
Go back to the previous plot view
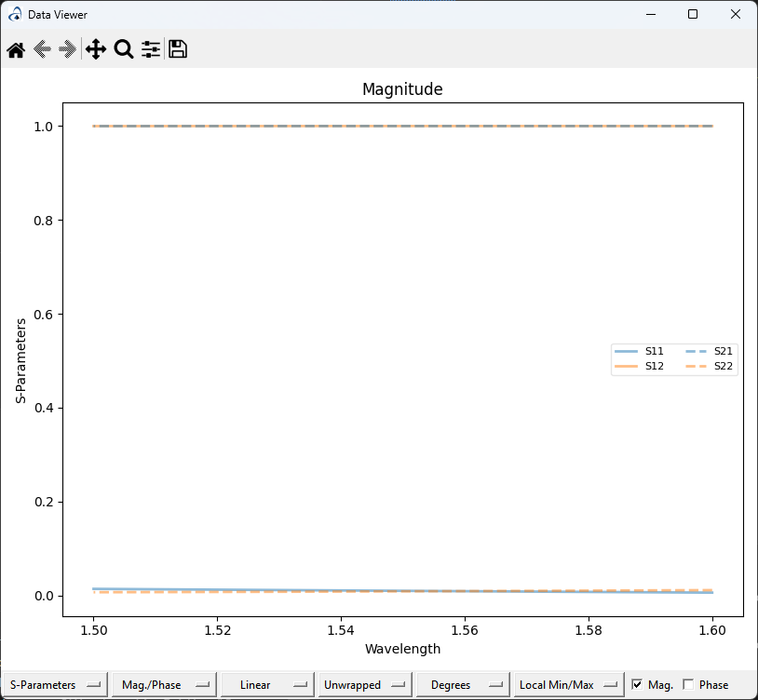[43, 49]
